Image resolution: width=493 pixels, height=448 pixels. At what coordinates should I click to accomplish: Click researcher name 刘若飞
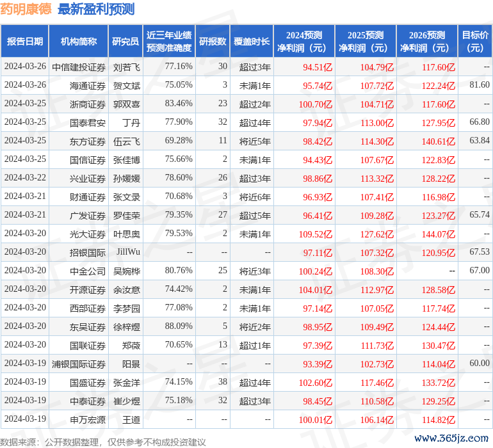127,67
